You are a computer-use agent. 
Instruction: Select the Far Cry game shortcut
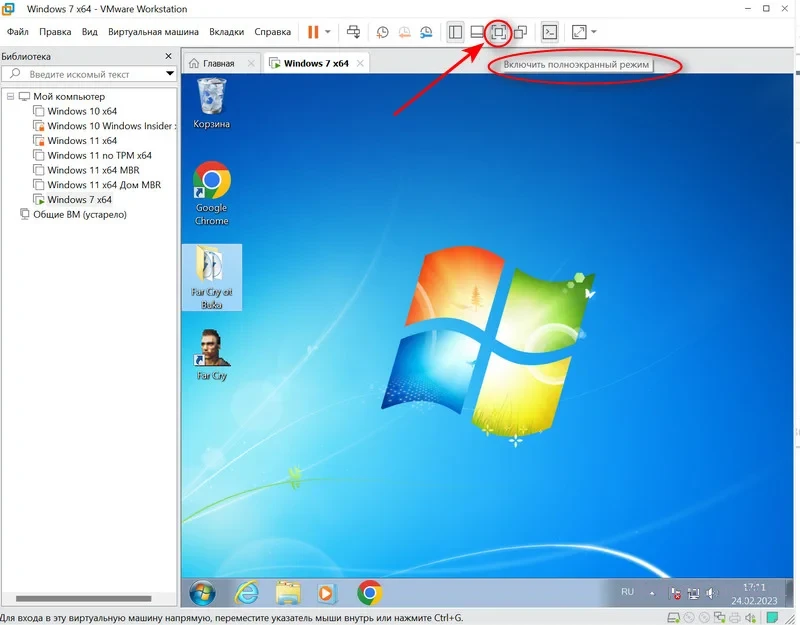point(211,355)
